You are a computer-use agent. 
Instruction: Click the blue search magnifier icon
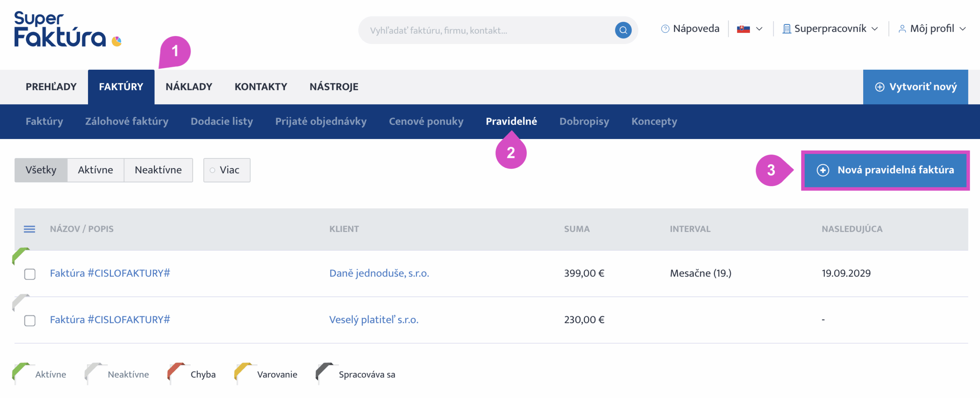pos(623,30)
